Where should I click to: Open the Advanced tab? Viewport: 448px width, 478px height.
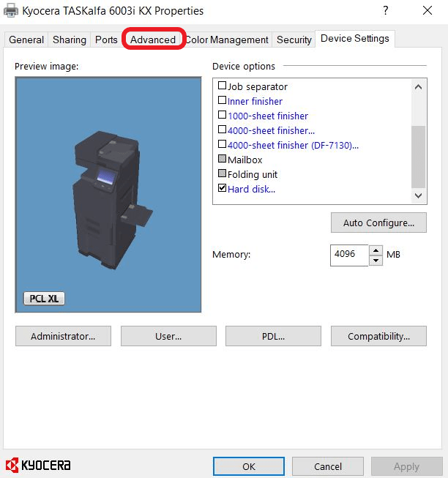[x=153, y=40]
